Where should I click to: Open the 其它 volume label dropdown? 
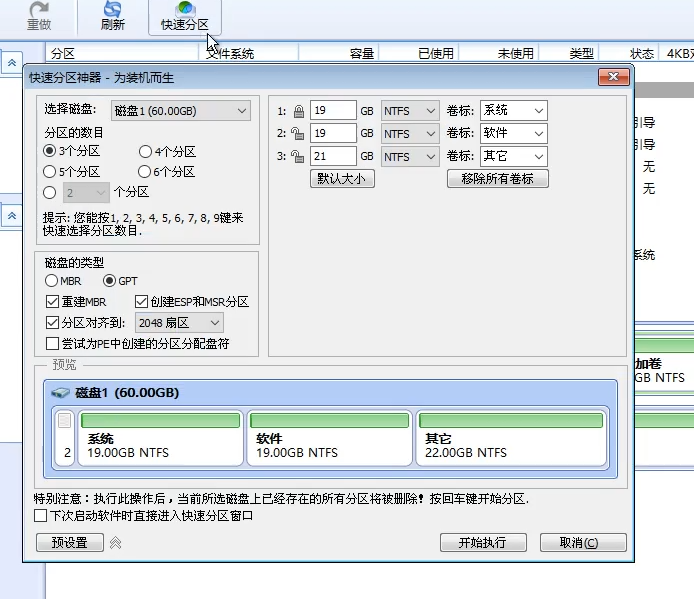pyautogui.click(x=514, y=156)
